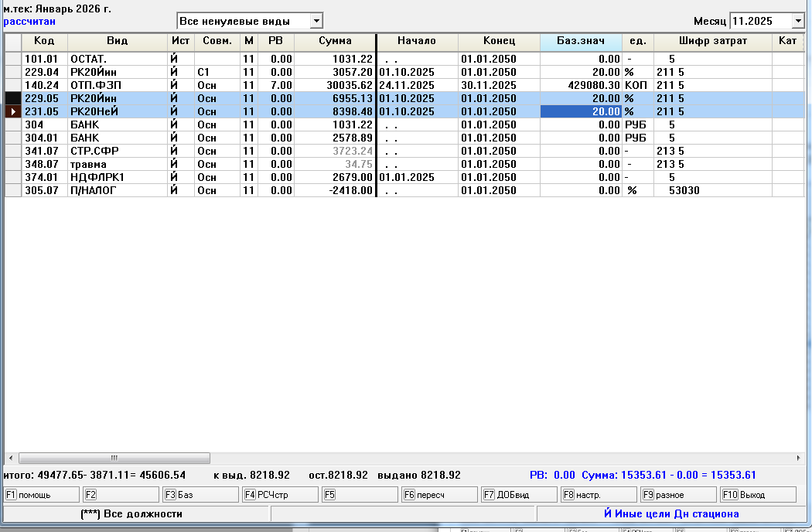Click the Шифр затрат column header
This screenshot has width=812, height=532.
click(x=712, y=41)
